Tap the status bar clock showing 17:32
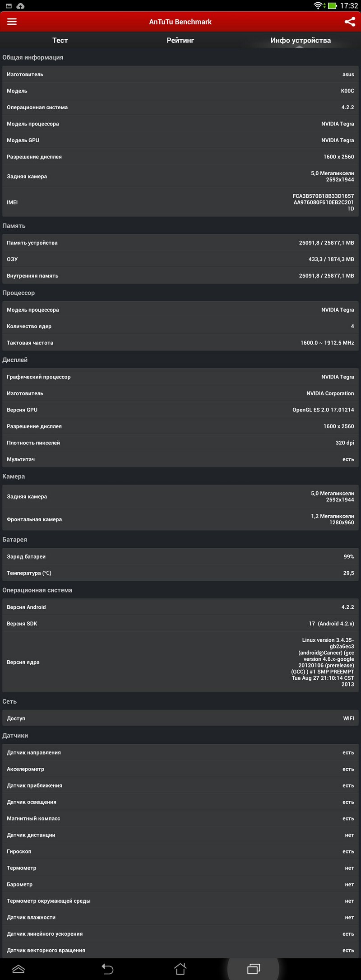This screenshot has height=980, width=361. (349, 6)
